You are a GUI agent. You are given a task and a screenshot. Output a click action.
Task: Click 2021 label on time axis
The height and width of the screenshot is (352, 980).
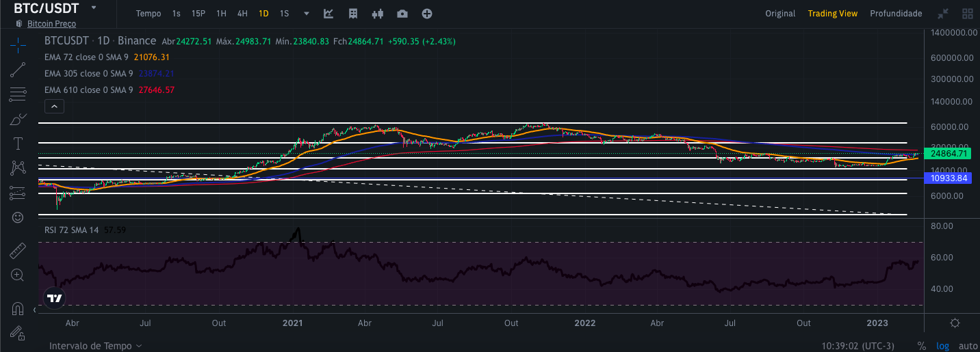click(x=292, y=323)
